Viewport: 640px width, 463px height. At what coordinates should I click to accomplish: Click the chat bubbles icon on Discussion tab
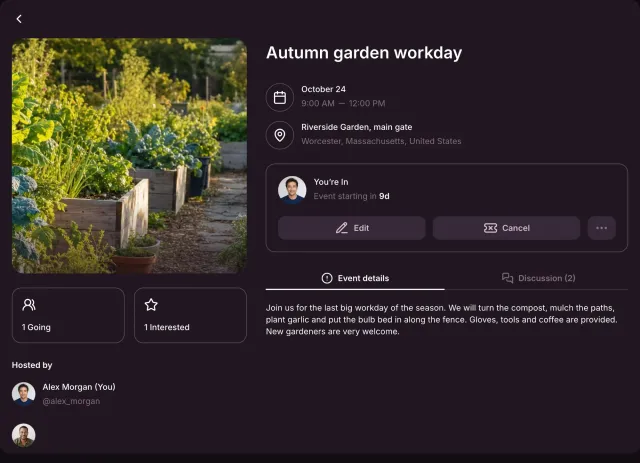(507, 278)
